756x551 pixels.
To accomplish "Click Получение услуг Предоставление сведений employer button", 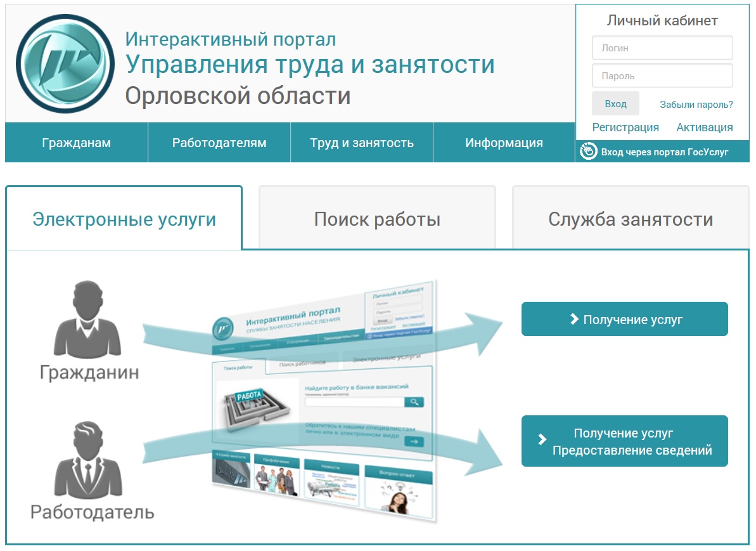I will pos(624,441).
